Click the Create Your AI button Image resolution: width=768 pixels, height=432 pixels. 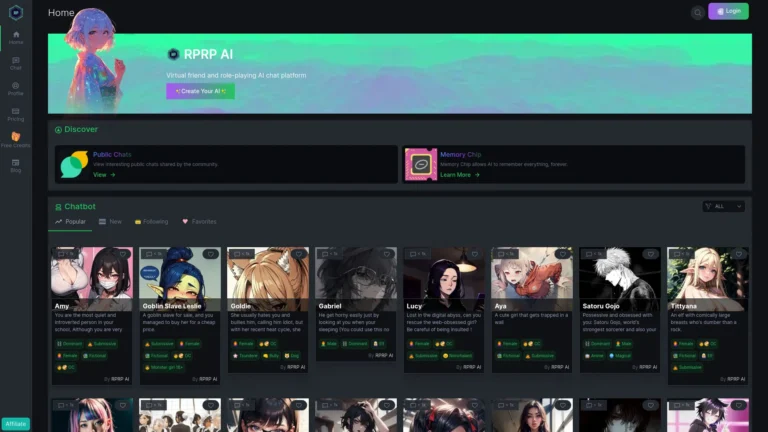pos(200,91)
